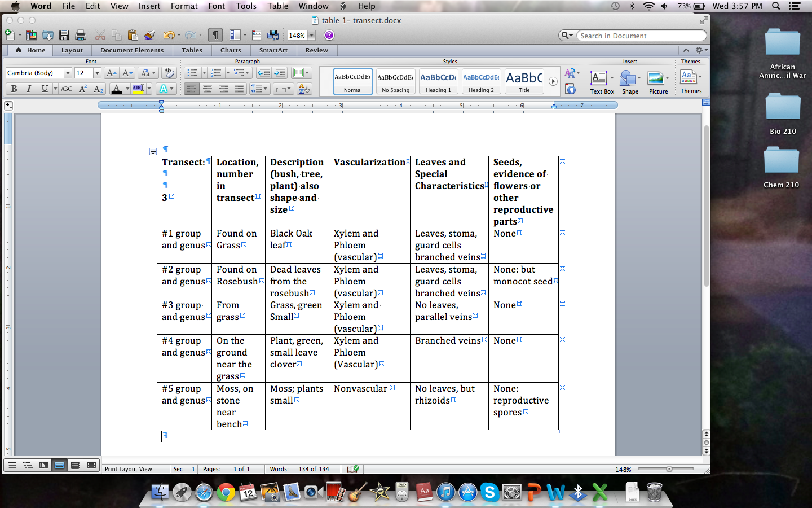Click the Print icon in toolbar

point(81,35)
